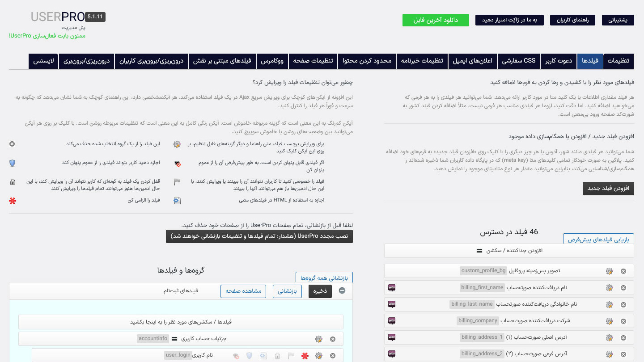This screenshot has height=362, width=644.
Task: Open the لایسنس tab
Action: (x=44, y=61)
